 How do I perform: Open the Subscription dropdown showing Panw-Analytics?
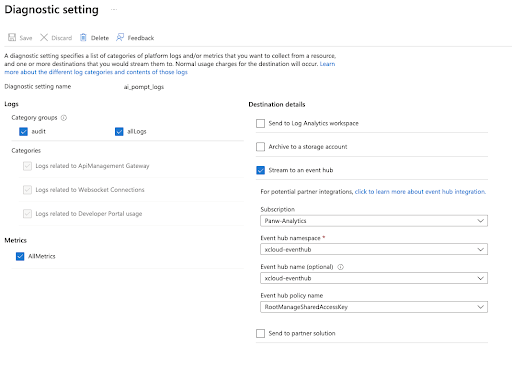click(374, 221)
